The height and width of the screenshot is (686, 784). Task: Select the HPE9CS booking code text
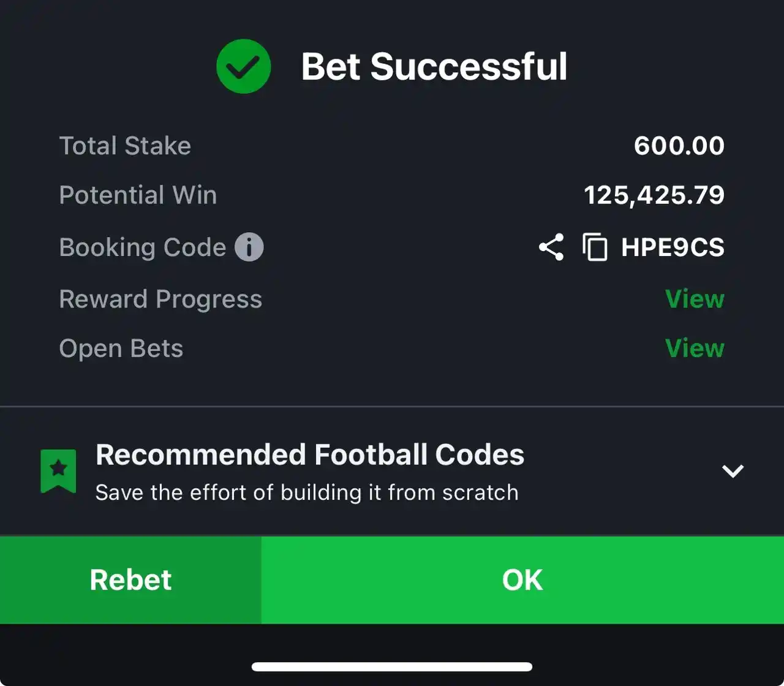pyautogui.click(x=673, y=247)
